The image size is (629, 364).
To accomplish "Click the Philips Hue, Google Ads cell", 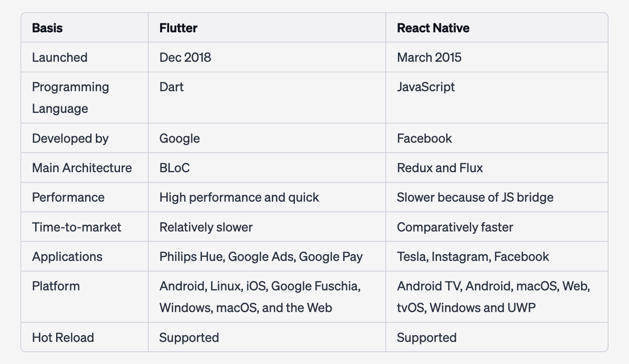I will [261, 256].
